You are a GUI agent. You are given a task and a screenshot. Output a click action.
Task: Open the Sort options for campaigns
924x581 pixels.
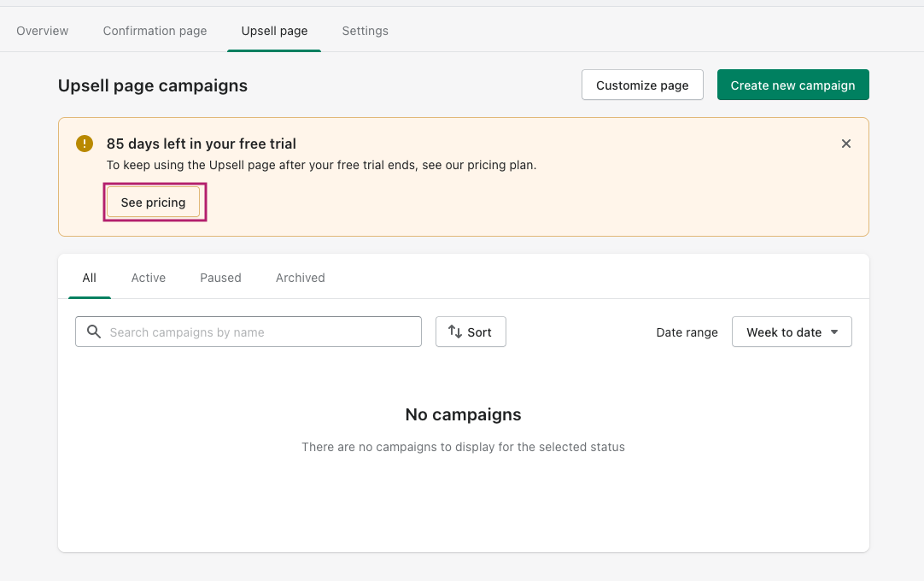click(471, 332)
